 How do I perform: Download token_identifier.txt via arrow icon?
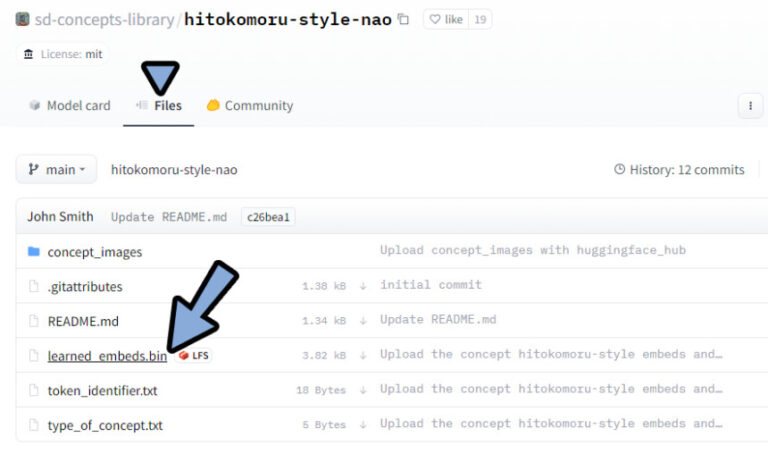[x=363, y=390]
